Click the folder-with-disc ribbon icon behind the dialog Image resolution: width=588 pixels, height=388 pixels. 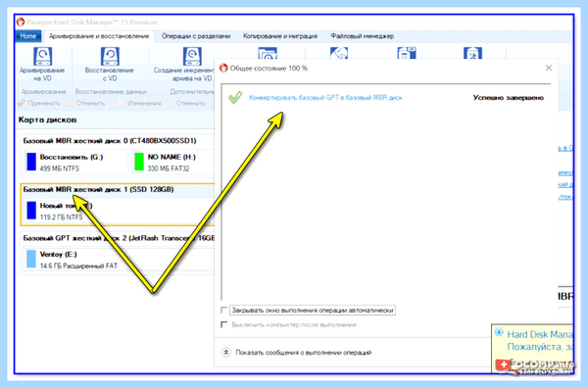(268, 53)
